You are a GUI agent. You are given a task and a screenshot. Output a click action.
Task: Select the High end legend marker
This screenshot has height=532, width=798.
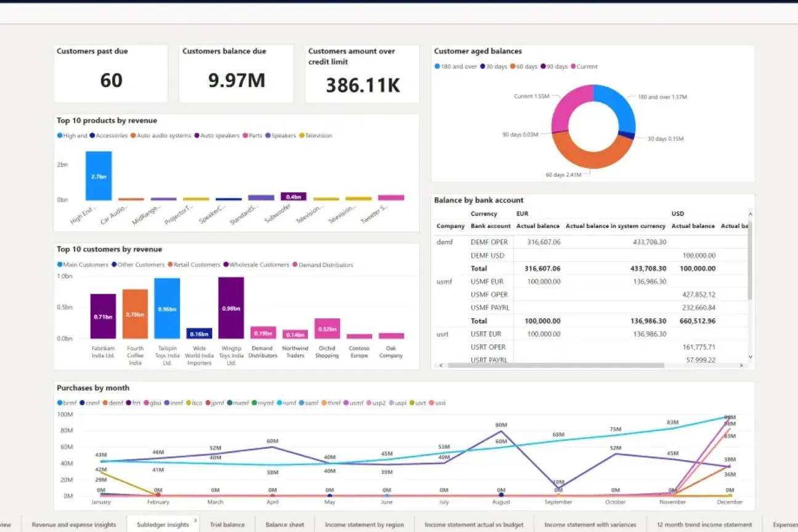click(x=60, y=135)
